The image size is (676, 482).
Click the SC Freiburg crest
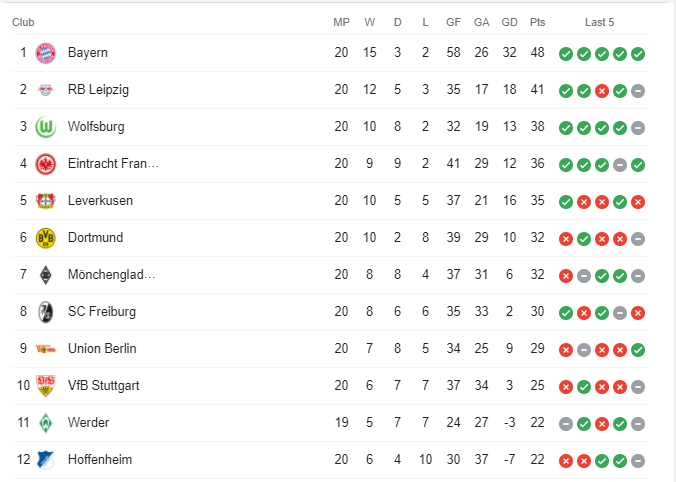(x=45, y=312)
